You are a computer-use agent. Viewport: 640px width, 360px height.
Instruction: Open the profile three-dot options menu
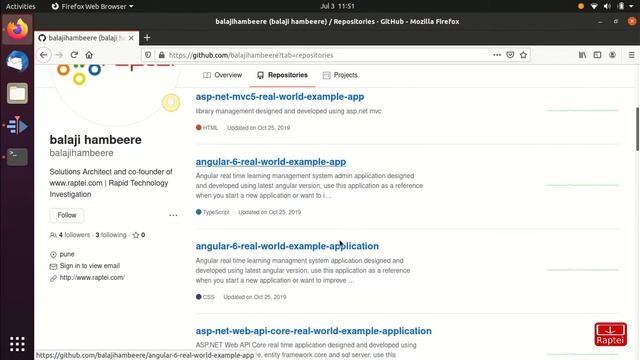click(173, 215)
